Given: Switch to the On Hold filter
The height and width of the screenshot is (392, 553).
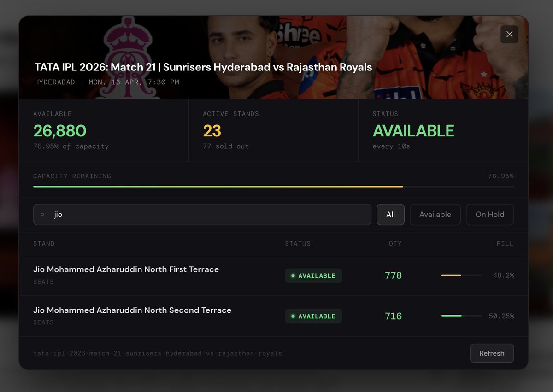Looking at the screenshot, I should (490, 215).
